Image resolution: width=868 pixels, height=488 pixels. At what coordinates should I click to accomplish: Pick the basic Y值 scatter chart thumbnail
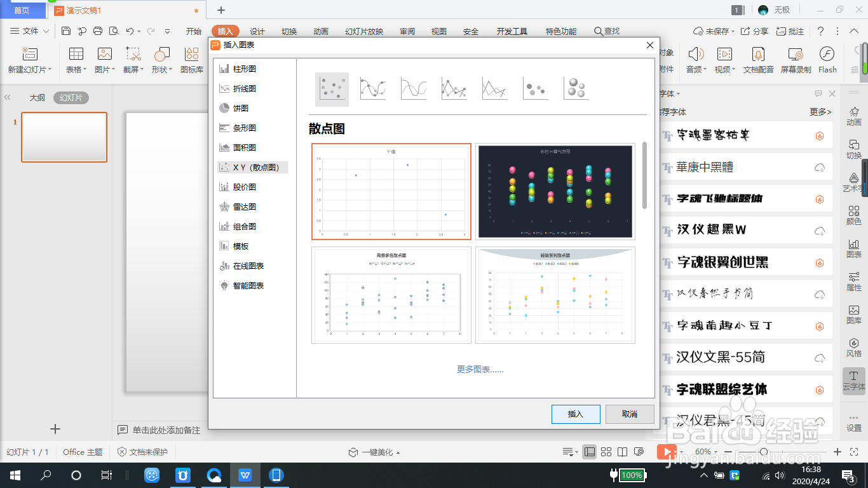point(391,191)
